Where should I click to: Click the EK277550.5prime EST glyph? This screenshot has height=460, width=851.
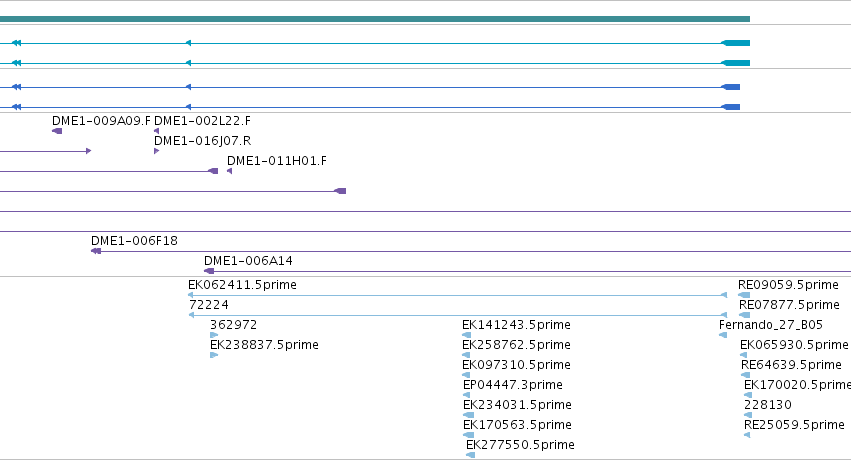click(x=471, y=455)
